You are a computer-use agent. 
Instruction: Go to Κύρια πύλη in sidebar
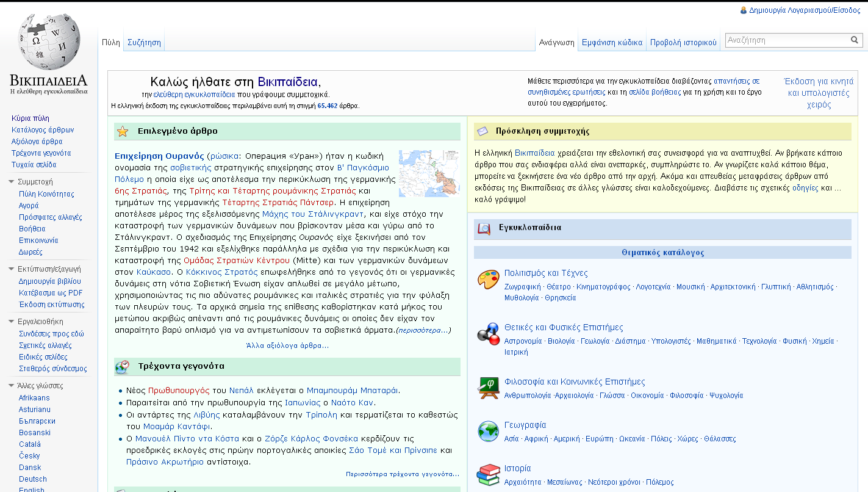(x=30, y=118)
